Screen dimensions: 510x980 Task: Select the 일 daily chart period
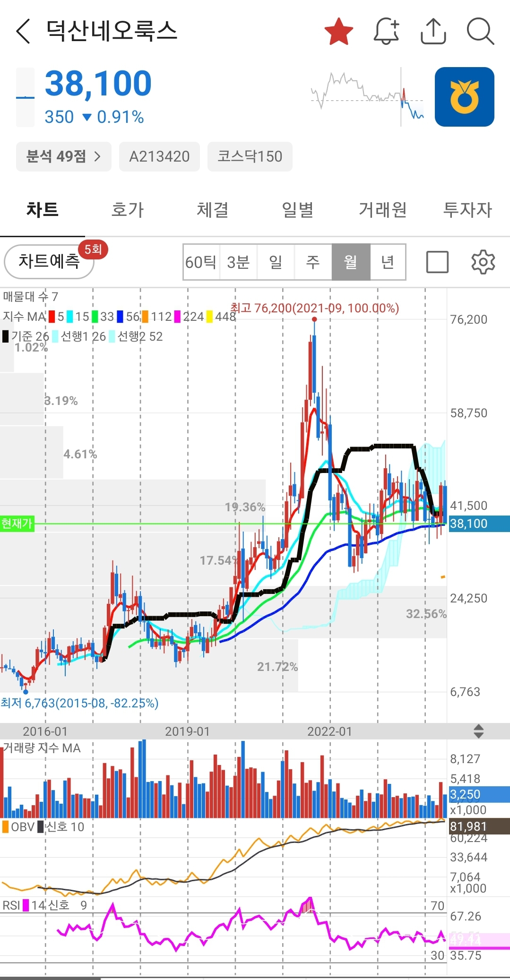(x=276, y=262)
